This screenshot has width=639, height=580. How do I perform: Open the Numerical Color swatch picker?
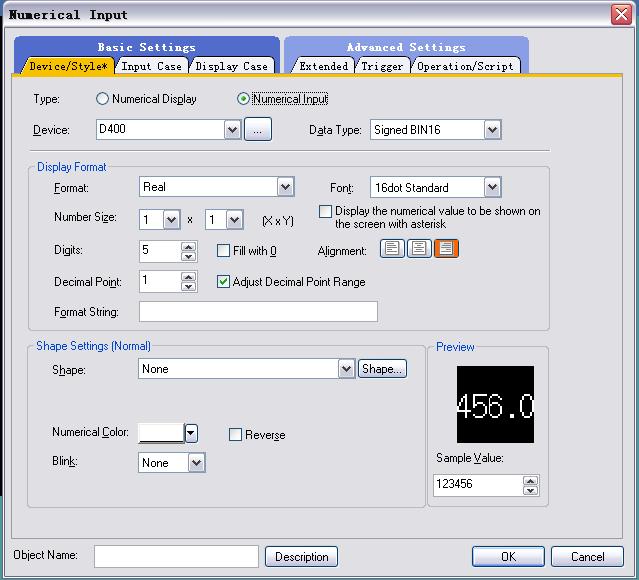tap(191, 433)
